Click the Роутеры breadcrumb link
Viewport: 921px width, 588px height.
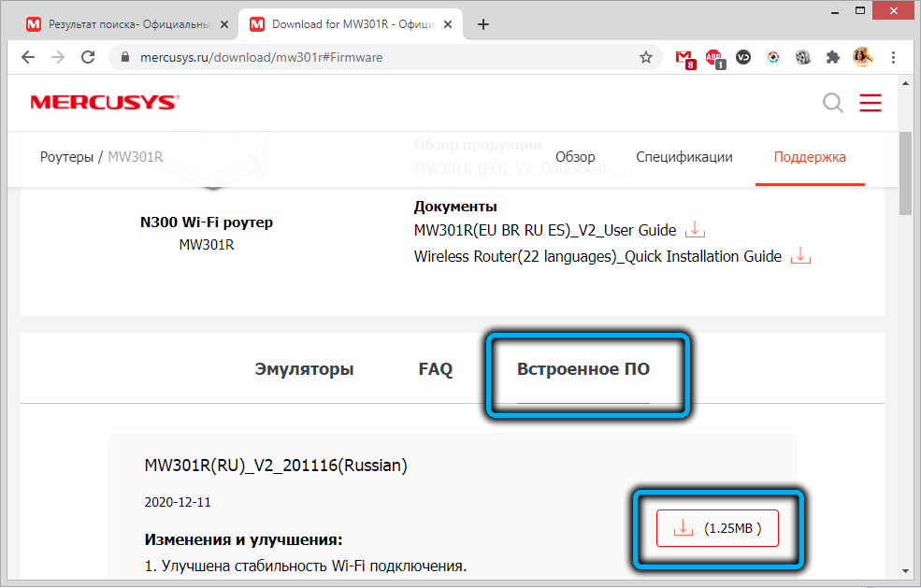(67, 157)
